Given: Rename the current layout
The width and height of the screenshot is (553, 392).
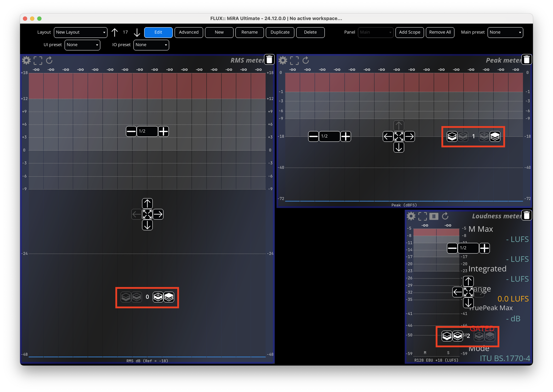Looking at the screenshot, I should [250, 32].
